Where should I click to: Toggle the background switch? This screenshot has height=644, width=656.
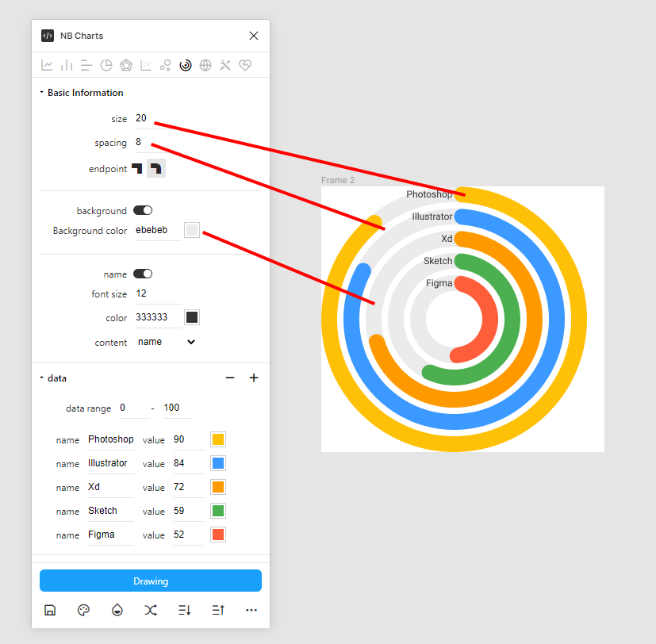tap(143, 210)
